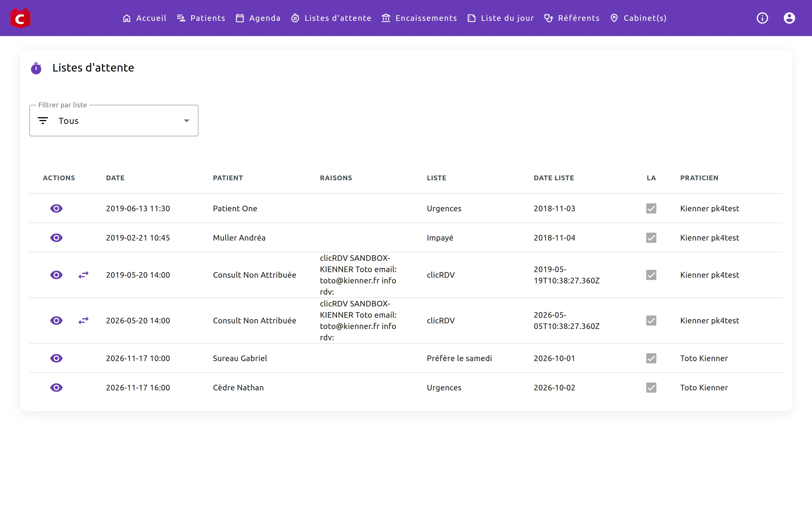Click swap arrows icon for 2026-05-20 appointment
Viewport: 812px width, 507px height.
tap(83, 321)
